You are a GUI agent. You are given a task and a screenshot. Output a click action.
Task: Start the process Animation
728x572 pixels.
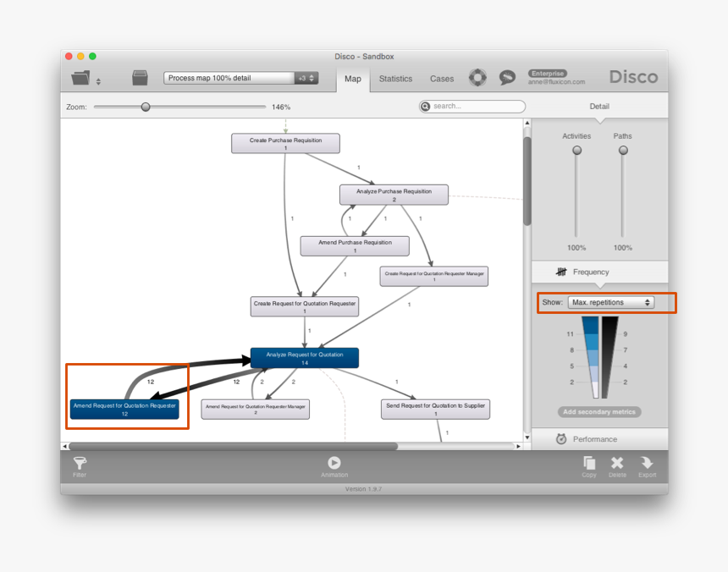coord(334,464)
